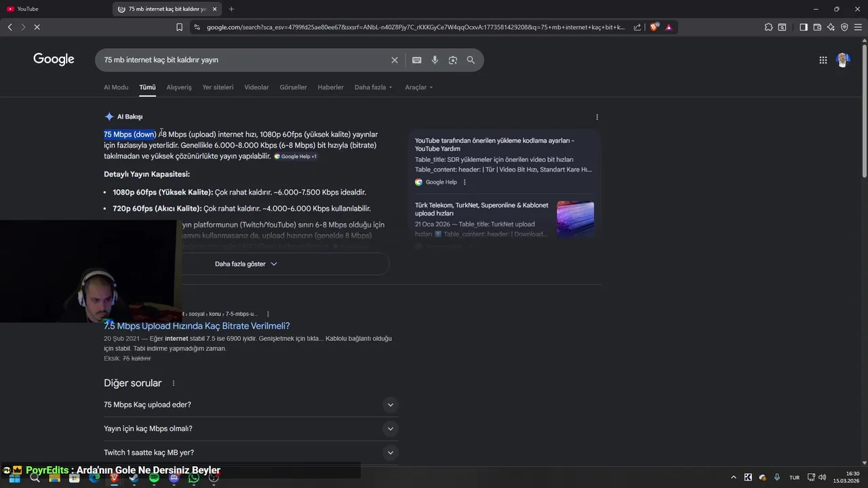The image size is (868, 488).
Task: Switch to AI Modu tab
Action: (x=116, y=87)
